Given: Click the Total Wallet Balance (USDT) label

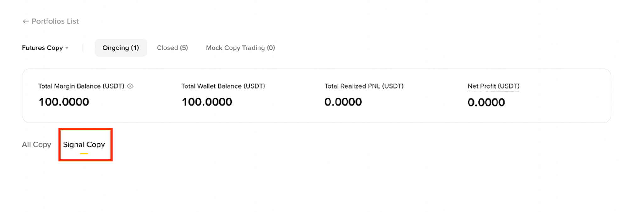Looking at the screenshot, I should [x=223, y=86].
